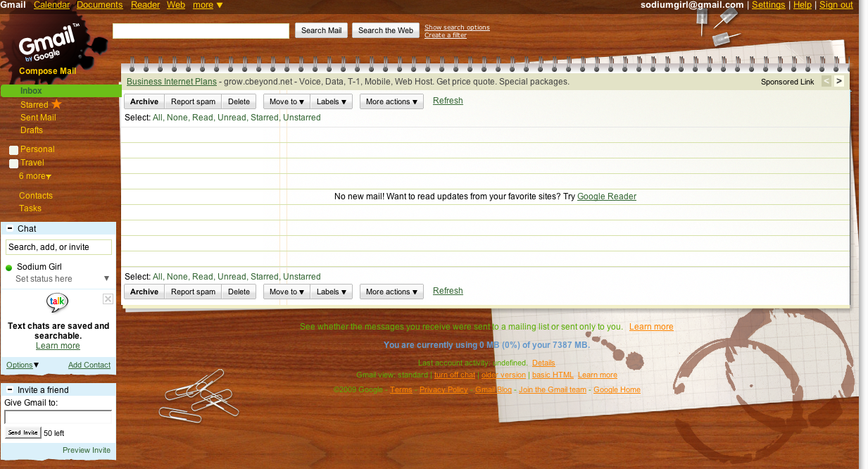
Task: Open Settings
Action: pyautogui.click(x=768, y=5)
